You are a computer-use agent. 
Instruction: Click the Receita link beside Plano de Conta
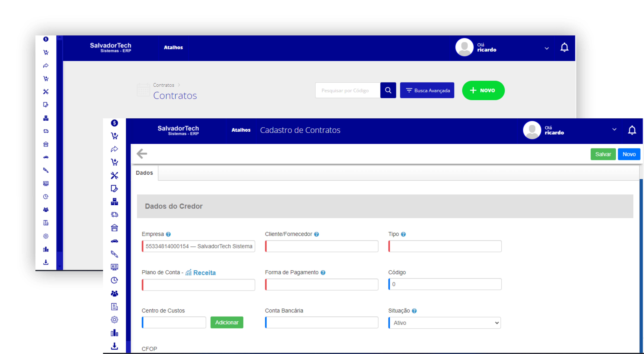(201, 273)
